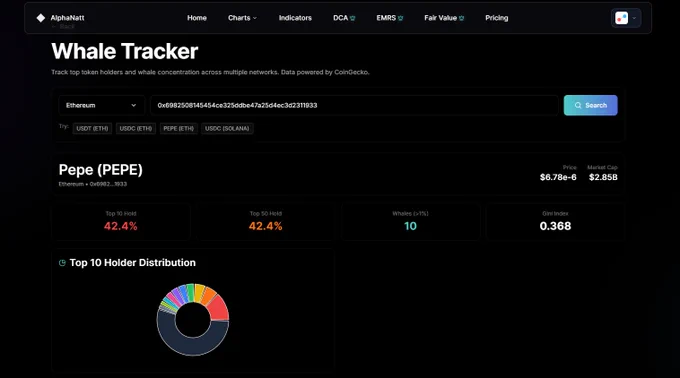Click the Whale Tracker page heading
The height and width of the screenshot is (378, 680).
coord(125,51)
